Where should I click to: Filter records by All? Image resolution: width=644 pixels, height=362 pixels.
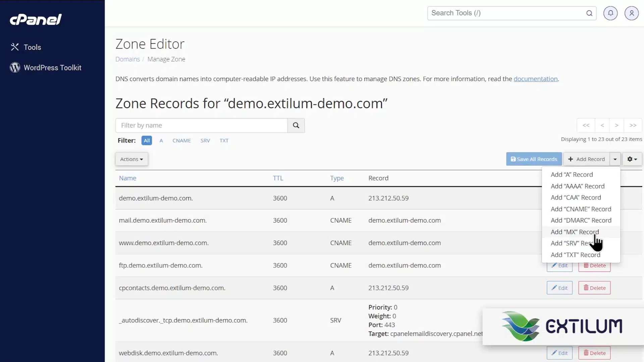click(x=147, y=140)
